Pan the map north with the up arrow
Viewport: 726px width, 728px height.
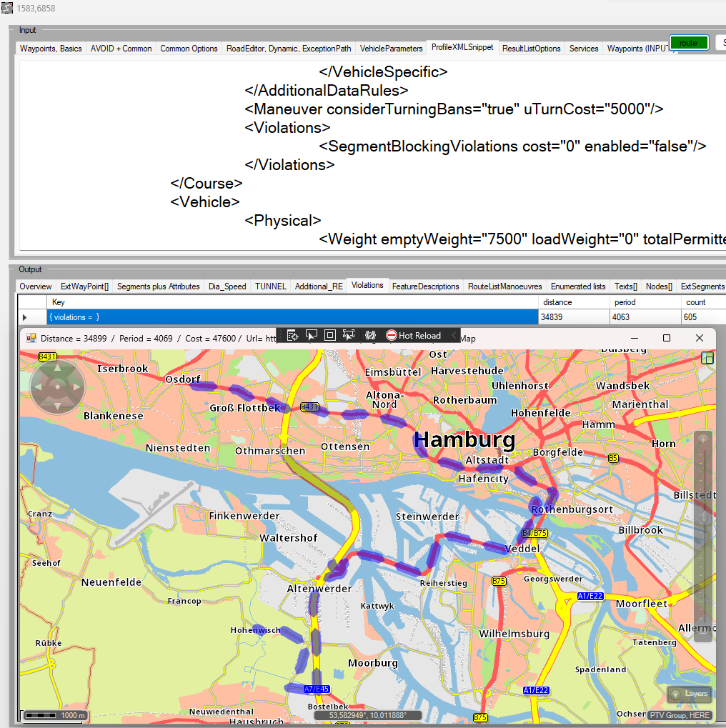click(x=58, y=369)
